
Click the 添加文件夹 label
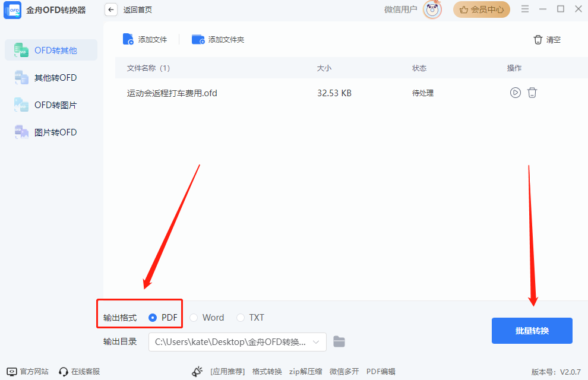tap(226, 39)
